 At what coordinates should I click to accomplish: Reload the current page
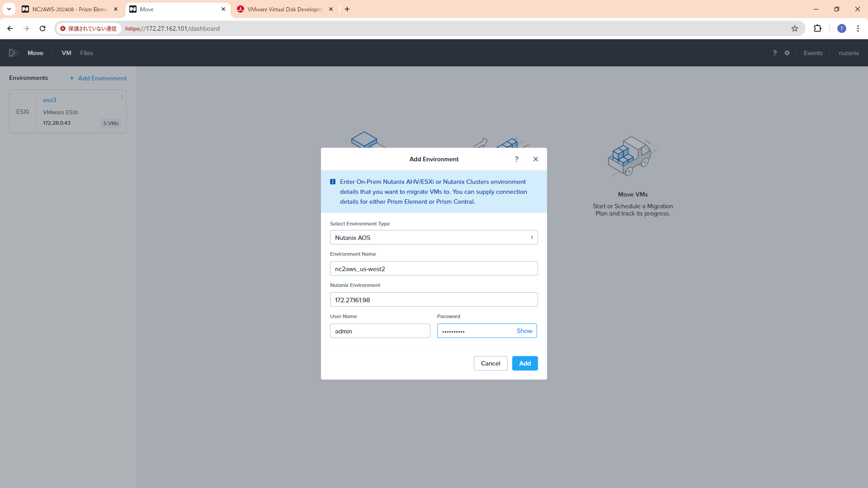(42, 28)
